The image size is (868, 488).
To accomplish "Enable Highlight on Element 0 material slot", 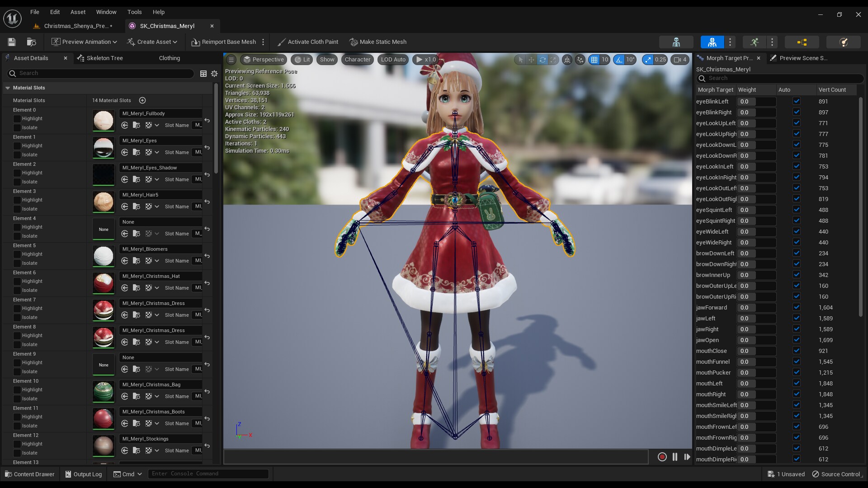I will tap(17, 118).
